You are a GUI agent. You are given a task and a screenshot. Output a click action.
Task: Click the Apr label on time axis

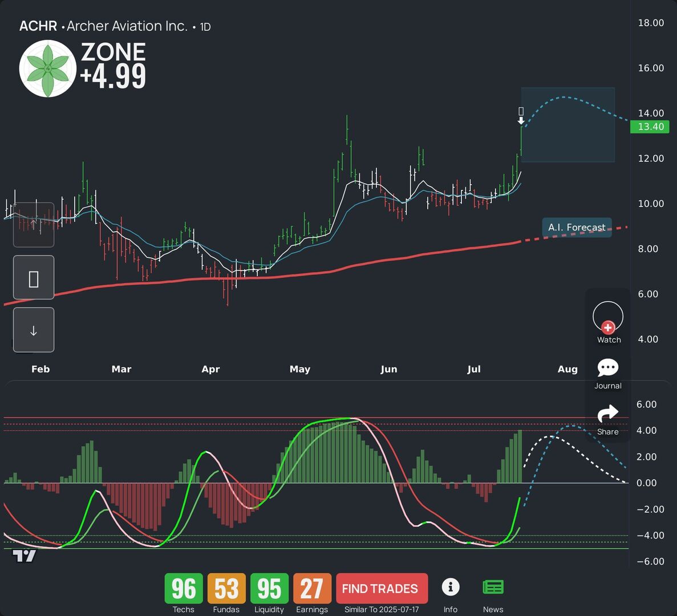210,369
